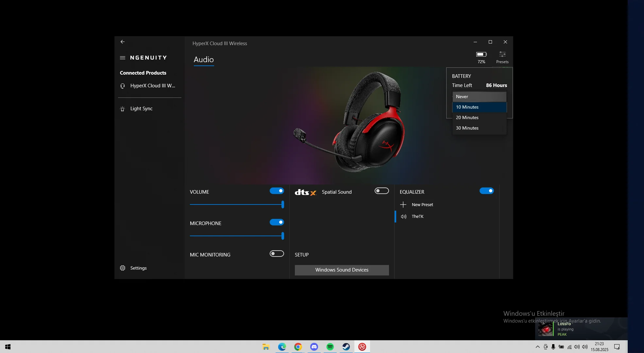644x353 pixels.
Task: Go back using the arrow in NGENUITY
Action: [123, 42]
